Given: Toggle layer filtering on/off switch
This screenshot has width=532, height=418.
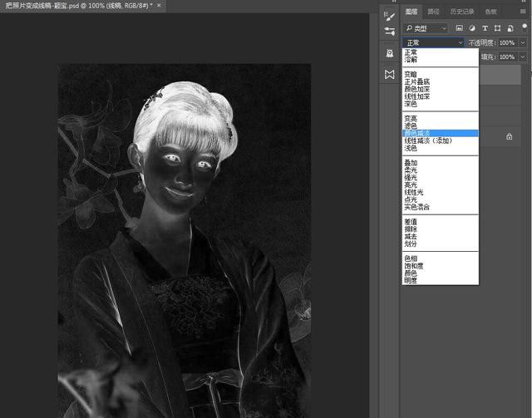Looking at the screenshot, I should 525,27.
